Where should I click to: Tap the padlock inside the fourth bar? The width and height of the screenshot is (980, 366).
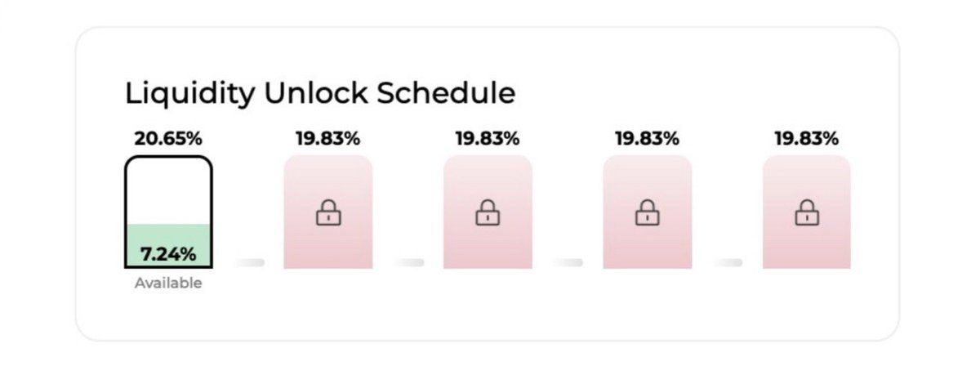pyautogui.click(x=648, y=214)
